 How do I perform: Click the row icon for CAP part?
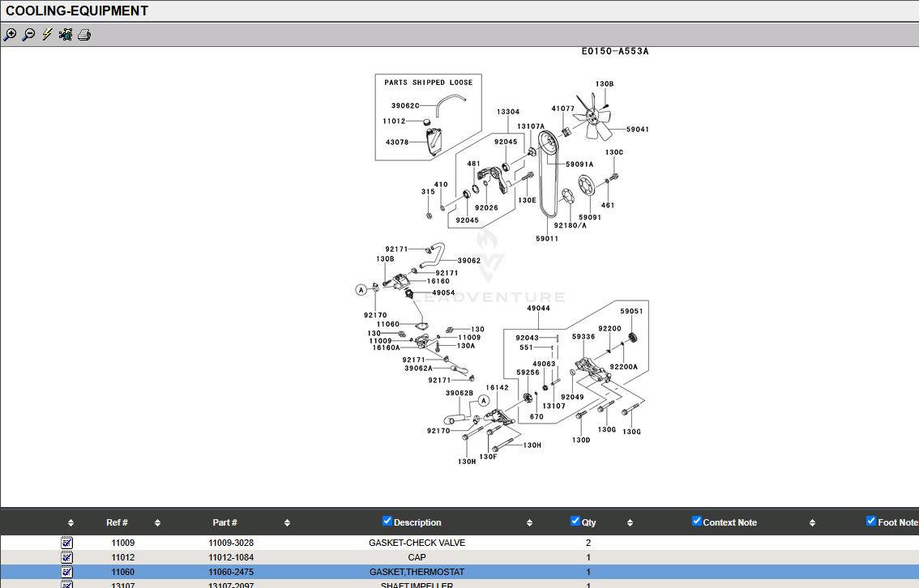coord(67,557)
